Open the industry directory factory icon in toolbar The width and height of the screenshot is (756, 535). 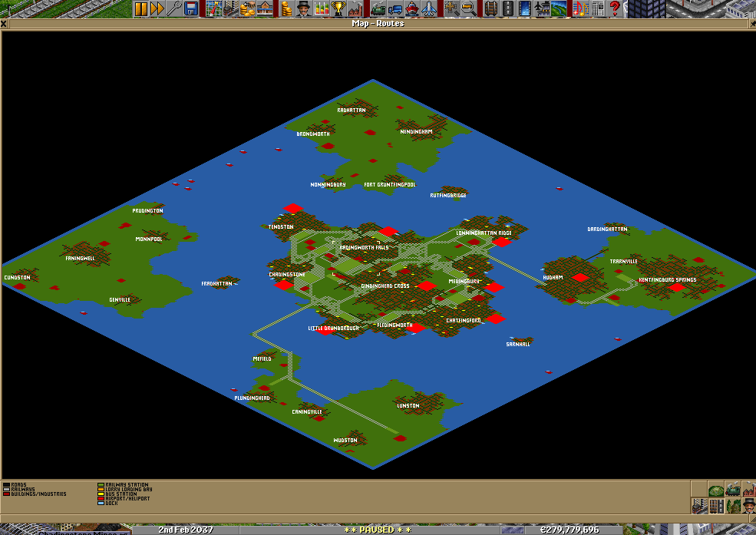355,8
